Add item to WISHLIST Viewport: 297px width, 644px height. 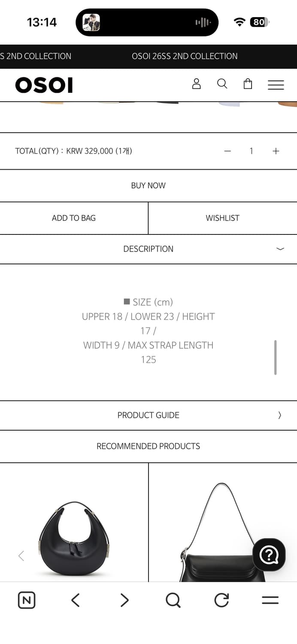[222, 218]
